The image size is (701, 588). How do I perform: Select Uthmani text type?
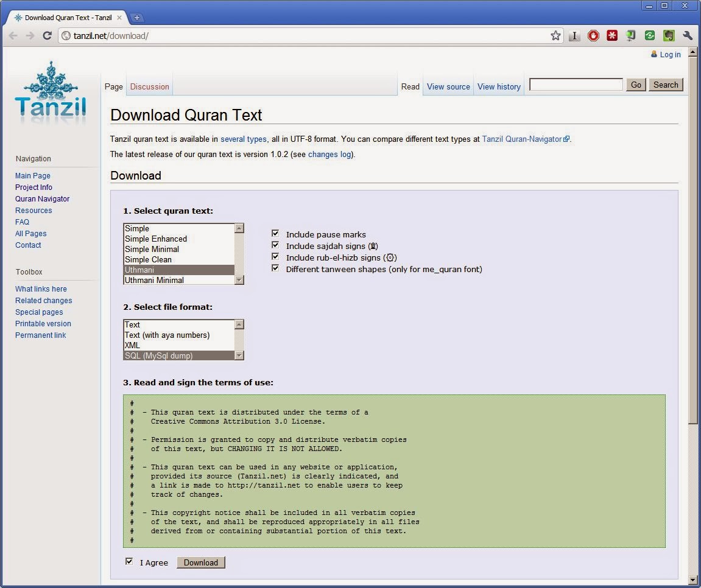click(179, 270)
